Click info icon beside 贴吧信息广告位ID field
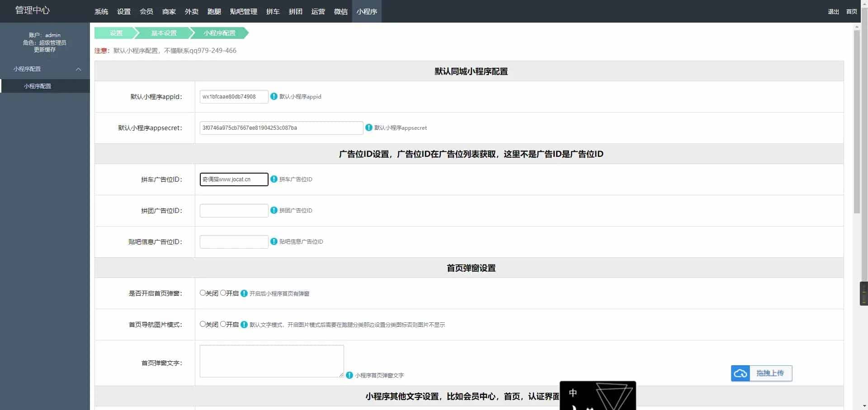This screenshot has height=410, width=868. 274,241
